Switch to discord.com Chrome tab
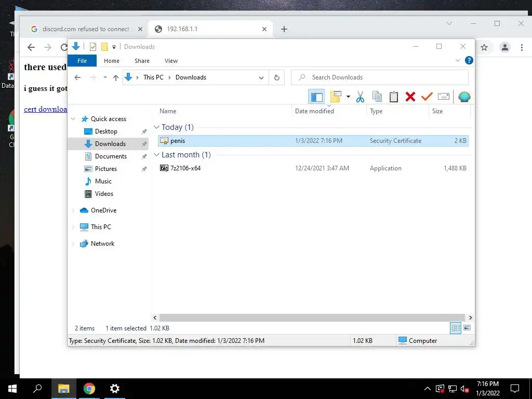This screenshot has height=399, width=532. coord(87,29)
